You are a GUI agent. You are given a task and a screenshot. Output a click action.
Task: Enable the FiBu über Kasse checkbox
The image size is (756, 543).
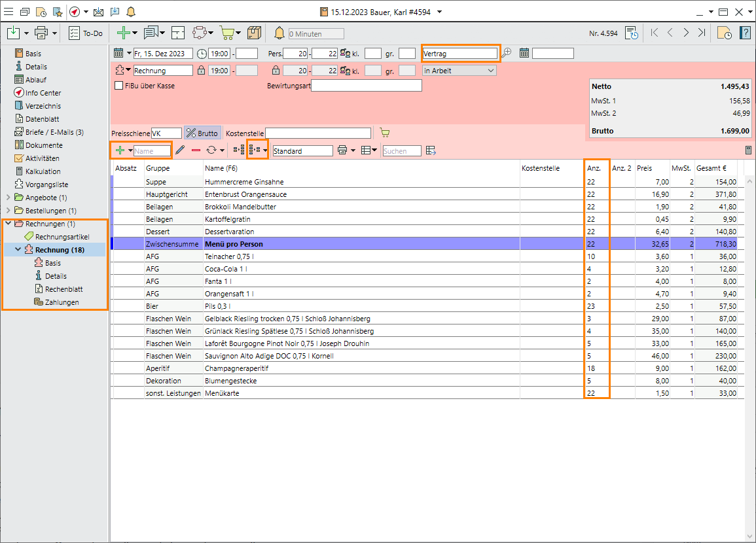118,86
